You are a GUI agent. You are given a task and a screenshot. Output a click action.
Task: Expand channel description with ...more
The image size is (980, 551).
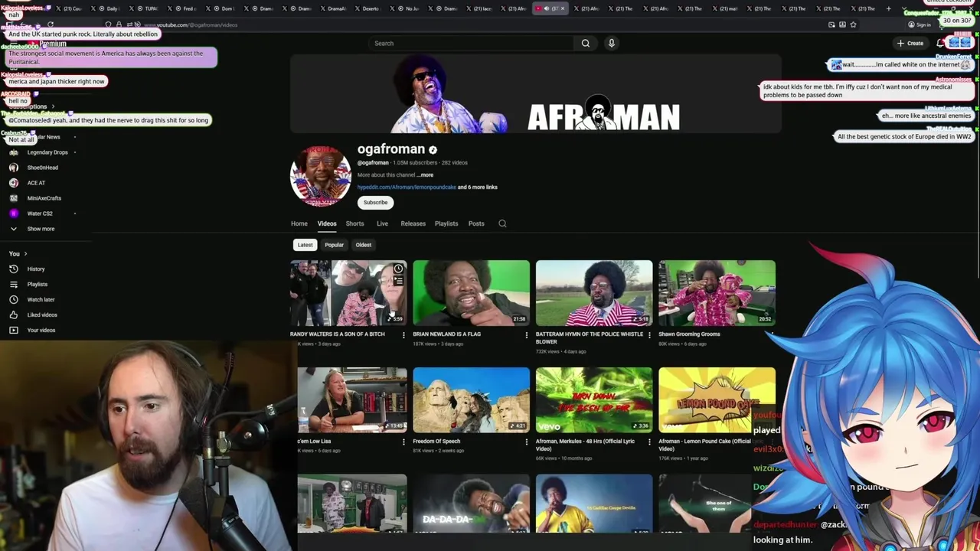tap(425, 175)
